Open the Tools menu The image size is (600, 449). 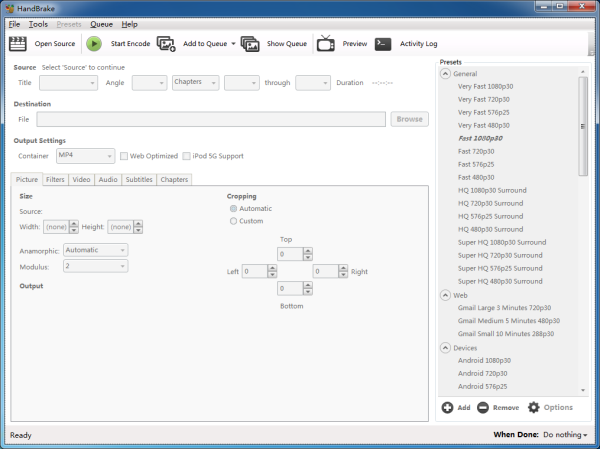pyautogui.click(x=38, y=24)
